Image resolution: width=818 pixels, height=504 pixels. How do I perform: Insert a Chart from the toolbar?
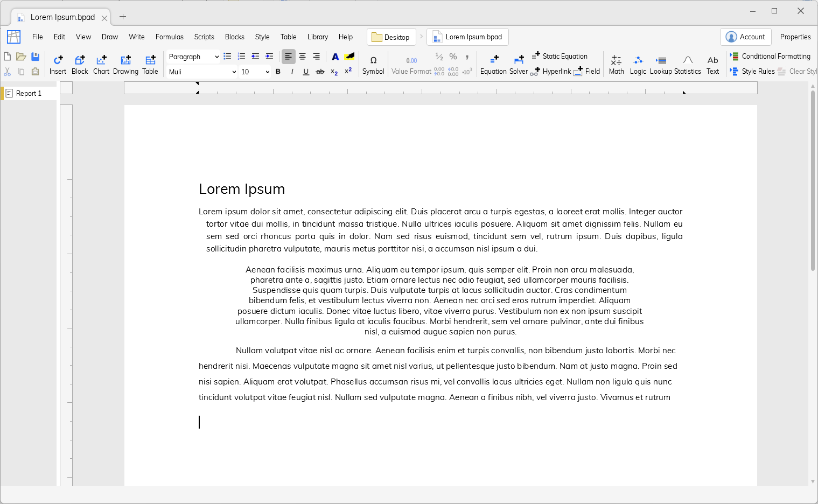point(101,65)
